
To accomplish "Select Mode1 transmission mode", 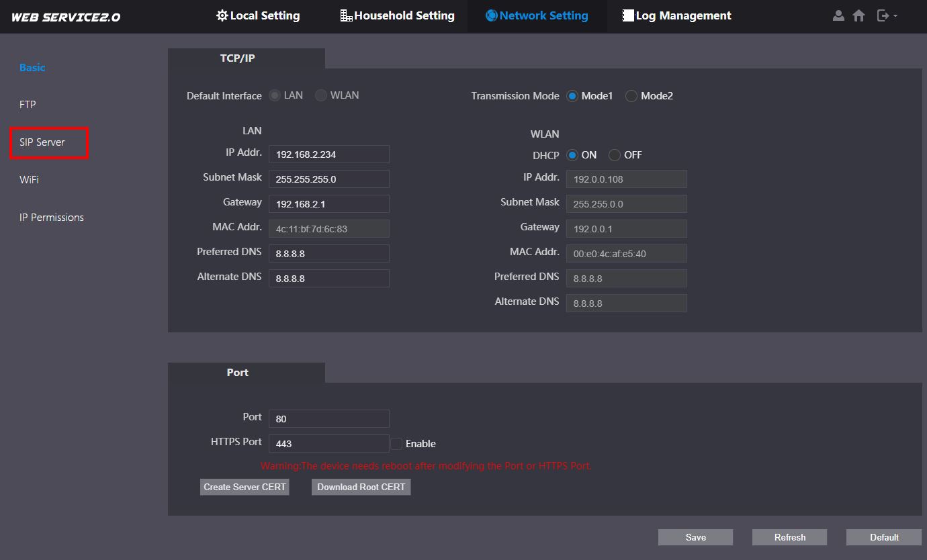I will coord(572,96).
